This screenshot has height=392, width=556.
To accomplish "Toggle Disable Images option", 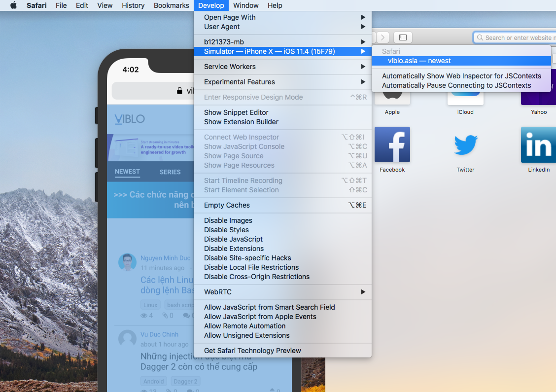I will pos(282,221).
